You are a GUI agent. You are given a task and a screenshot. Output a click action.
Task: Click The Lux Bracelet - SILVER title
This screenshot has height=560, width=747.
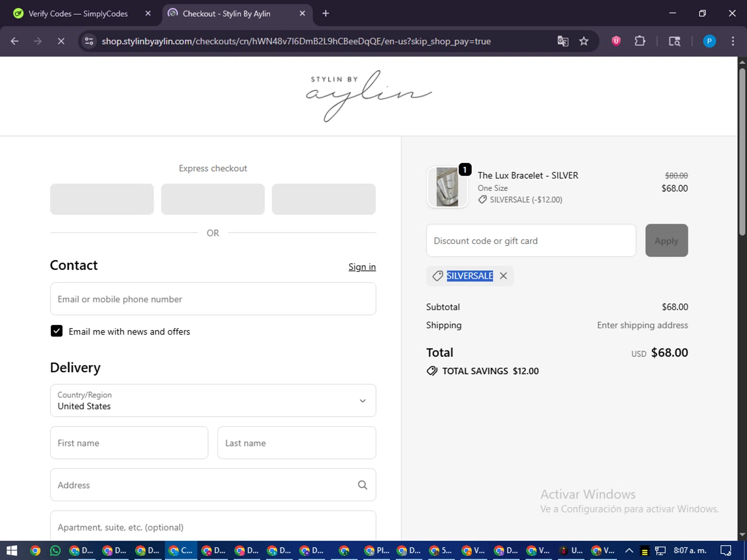point(528,175)
